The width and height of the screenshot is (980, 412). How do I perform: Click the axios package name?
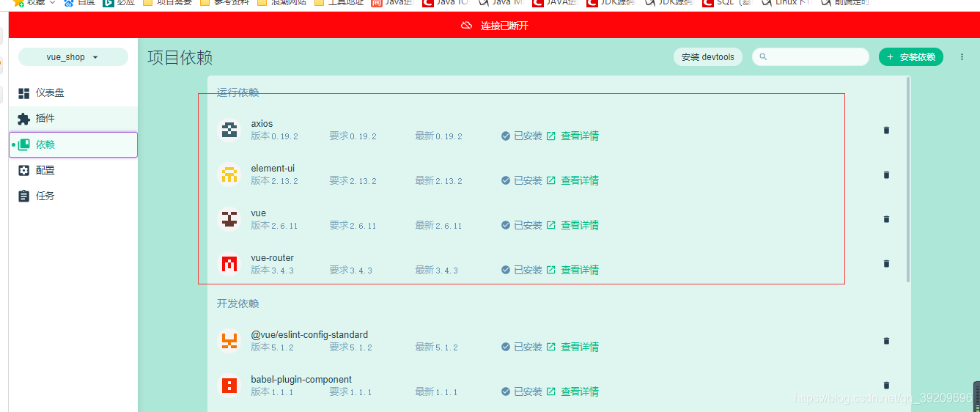(x=262, y=124)
